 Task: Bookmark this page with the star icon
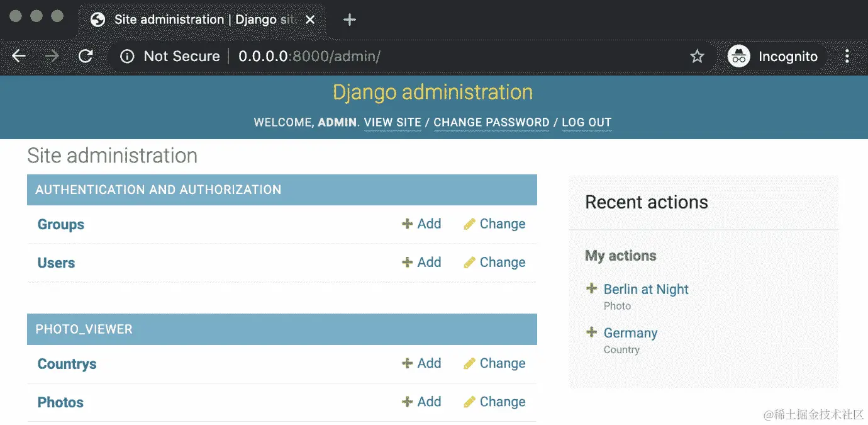click(697, 57)
